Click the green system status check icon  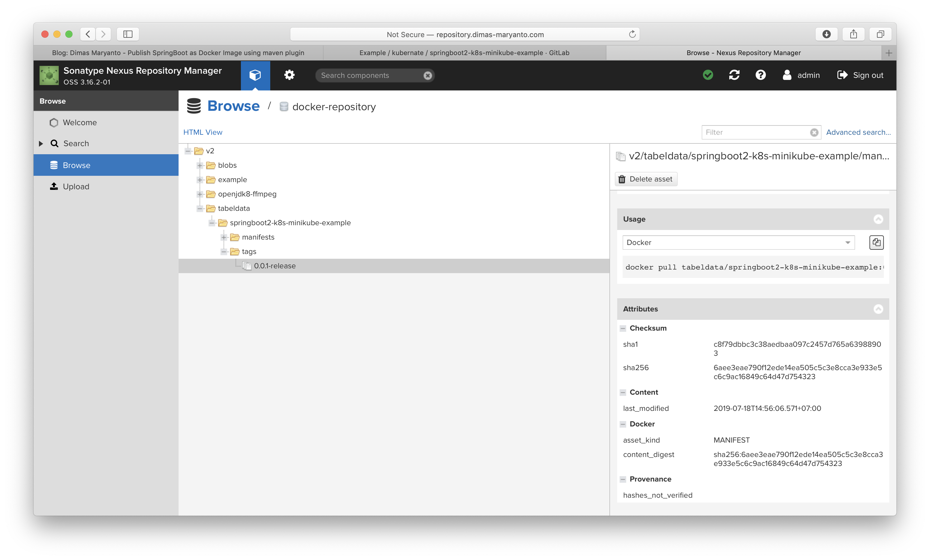708,75
